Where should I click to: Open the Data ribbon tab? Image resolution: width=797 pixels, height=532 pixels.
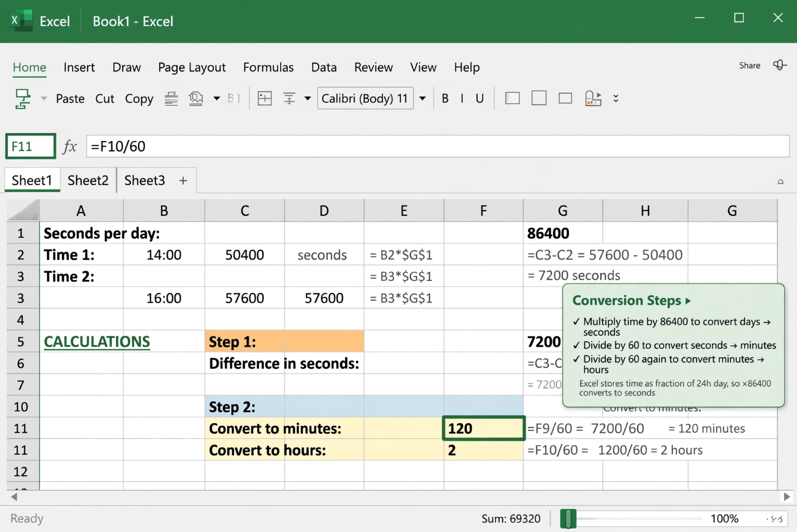324,67
